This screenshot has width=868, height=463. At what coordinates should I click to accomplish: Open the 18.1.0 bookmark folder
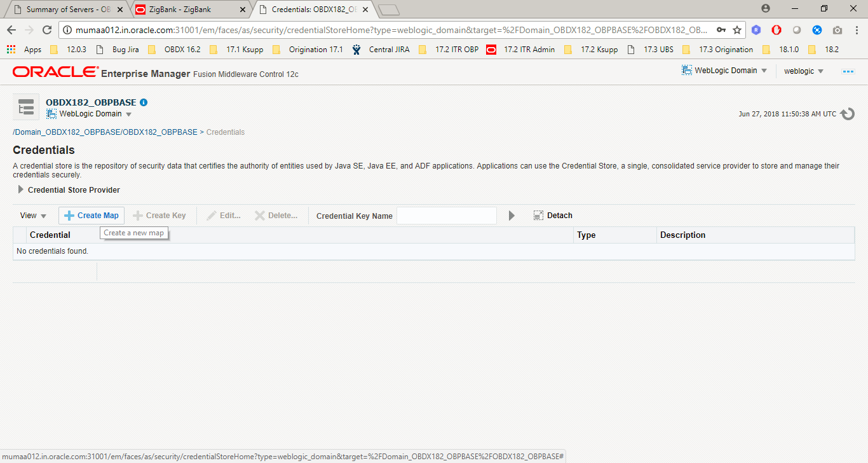[780, 50]
